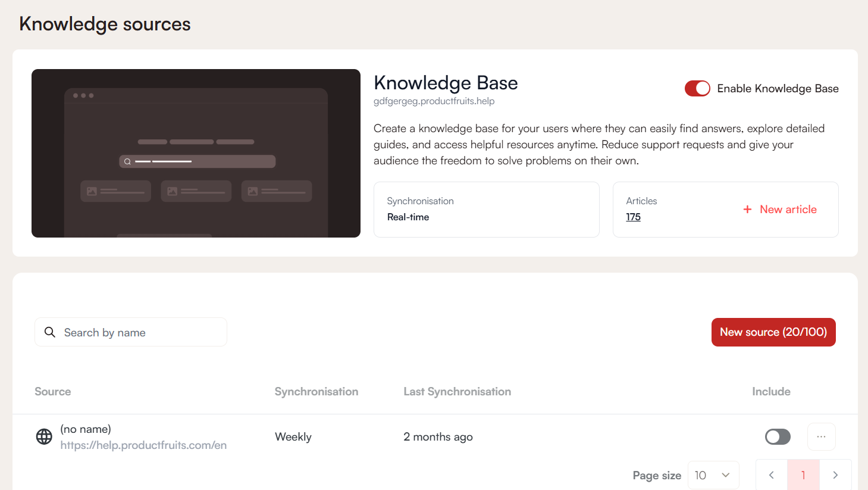Sort by the Source column header
This screenshot has width=868, height=490.
pos(53,392)
